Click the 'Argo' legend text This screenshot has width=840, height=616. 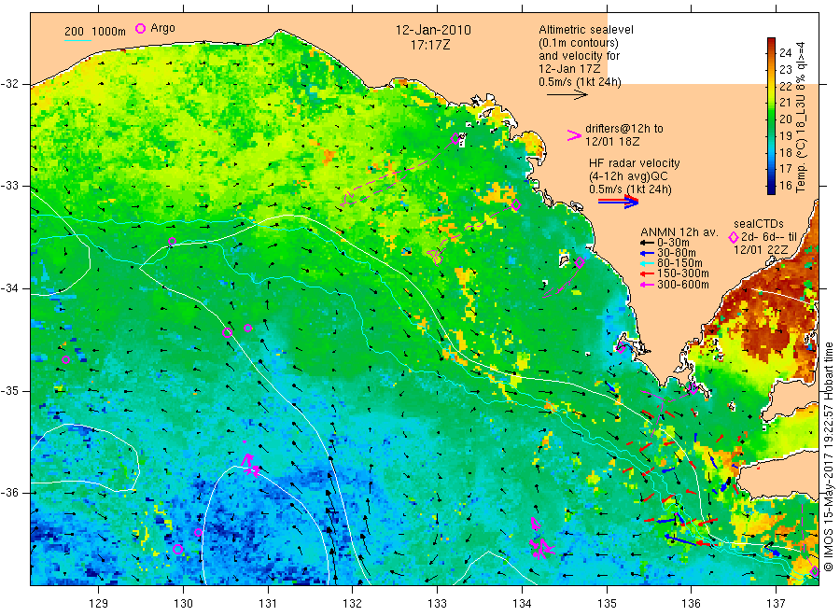point(162,28)
